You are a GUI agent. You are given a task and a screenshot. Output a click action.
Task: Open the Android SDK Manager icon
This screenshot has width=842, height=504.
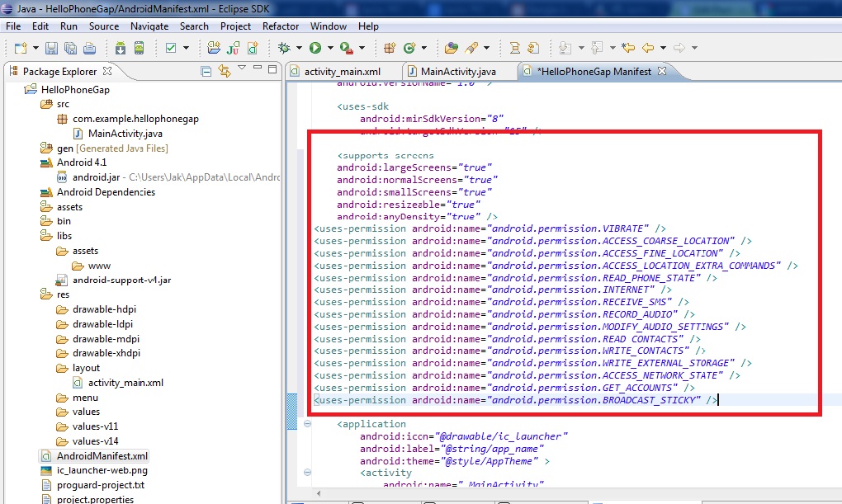click(x=121, y=48)
